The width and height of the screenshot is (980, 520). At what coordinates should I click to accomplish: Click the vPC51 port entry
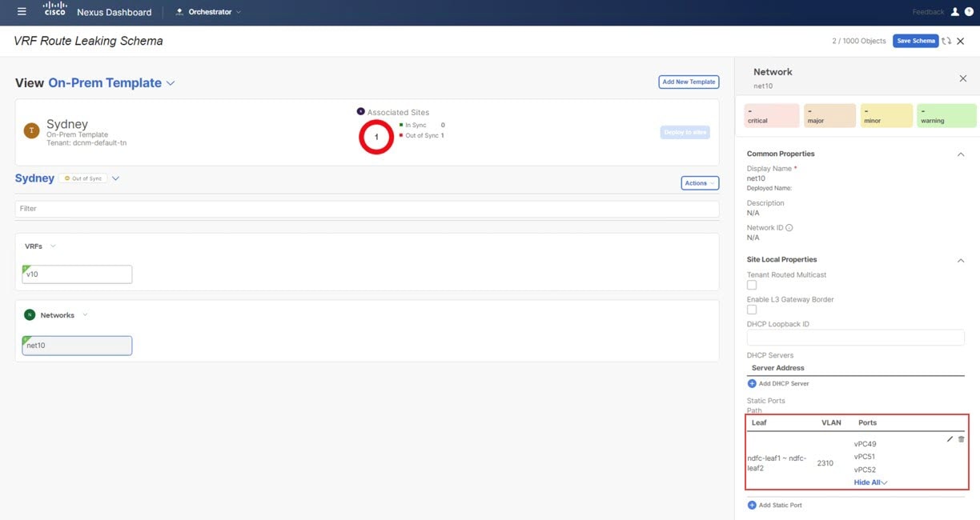(x=865, y=457)
